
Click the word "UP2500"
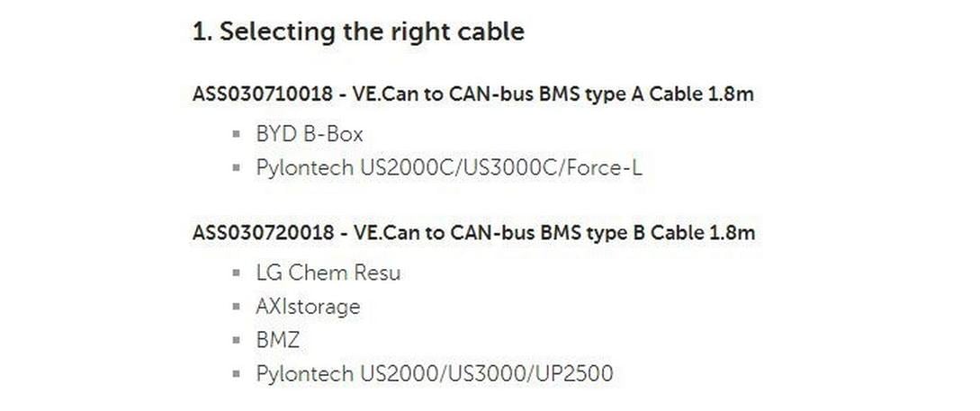572,373
